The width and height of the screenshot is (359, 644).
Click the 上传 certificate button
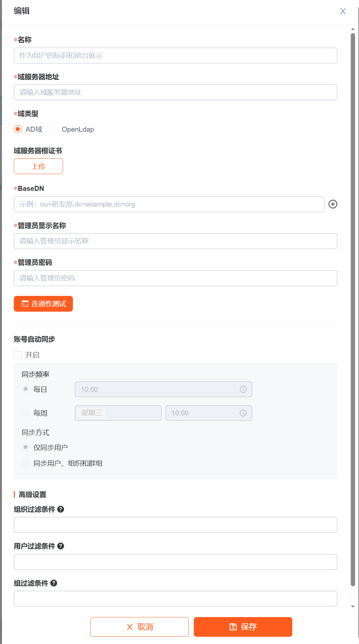pyautogui.click(x=38, y=166)
